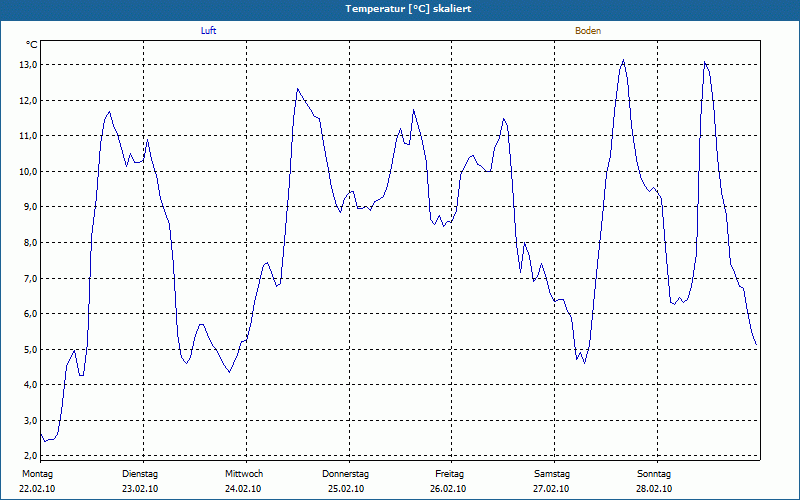This screenshot has height=500, width=800.
Task: Click the date '25.02.10'
Action: tap(346, 489)
